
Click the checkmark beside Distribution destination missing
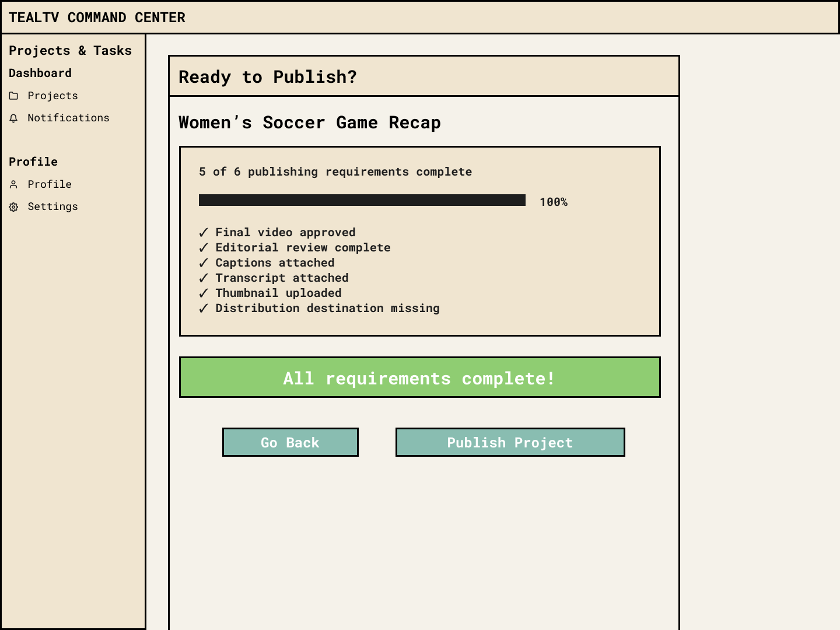tap(204, 308)
